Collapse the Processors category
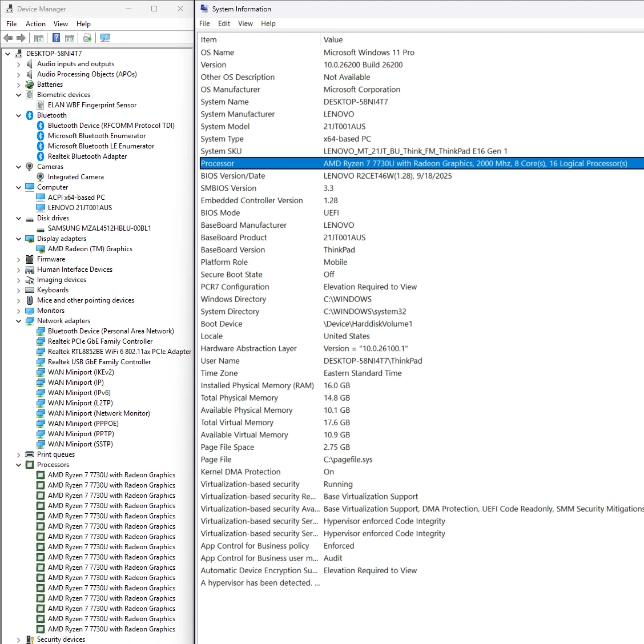The height and width of the screenshot is (644, 644). click(x=19, y=465)
